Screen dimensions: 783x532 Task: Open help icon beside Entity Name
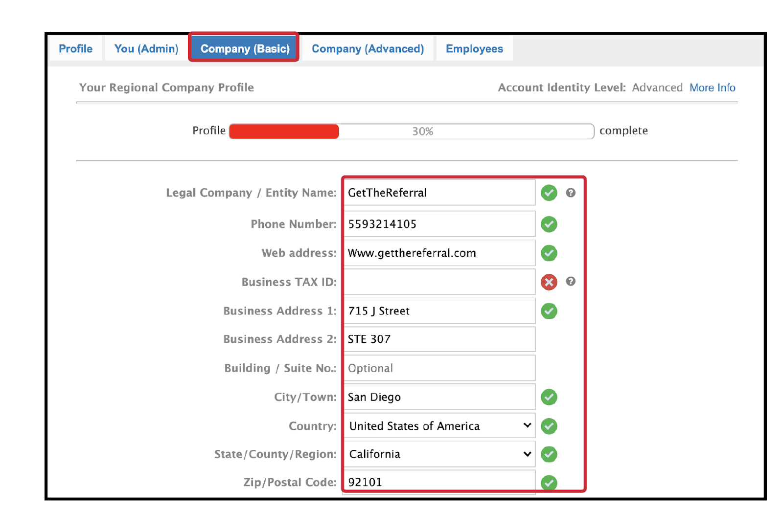571,193
